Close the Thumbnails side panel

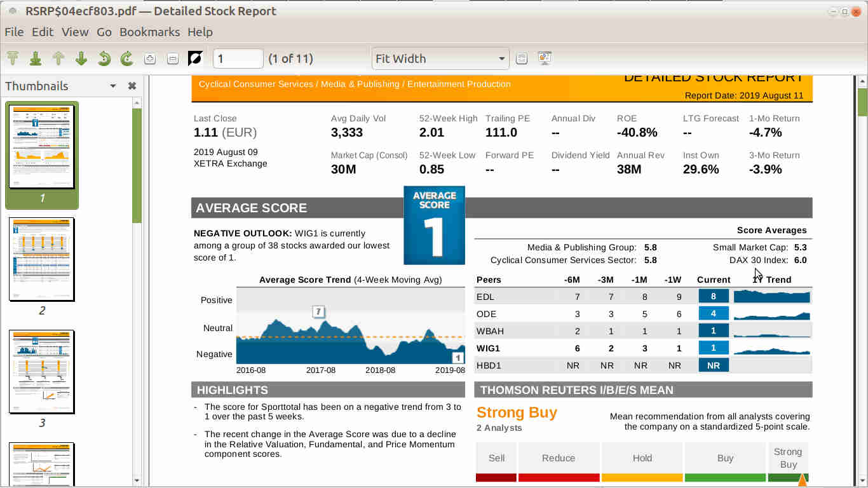coord(132,86)
